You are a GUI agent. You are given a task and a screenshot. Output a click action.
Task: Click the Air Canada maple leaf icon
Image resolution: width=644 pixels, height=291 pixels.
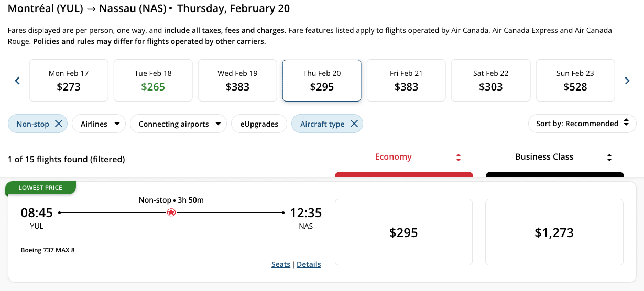tap(171, 212)
